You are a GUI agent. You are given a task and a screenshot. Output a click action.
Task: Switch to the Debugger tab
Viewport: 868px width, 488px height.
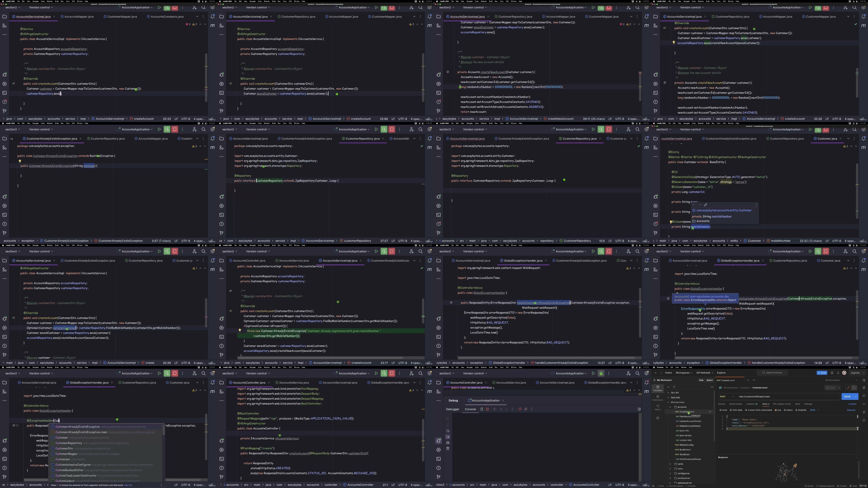(452, 409)
